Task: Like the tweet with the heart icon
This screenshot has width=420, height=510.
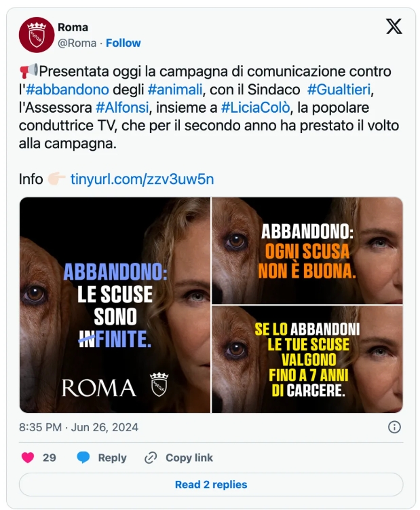Action: (x=28, y=457)
